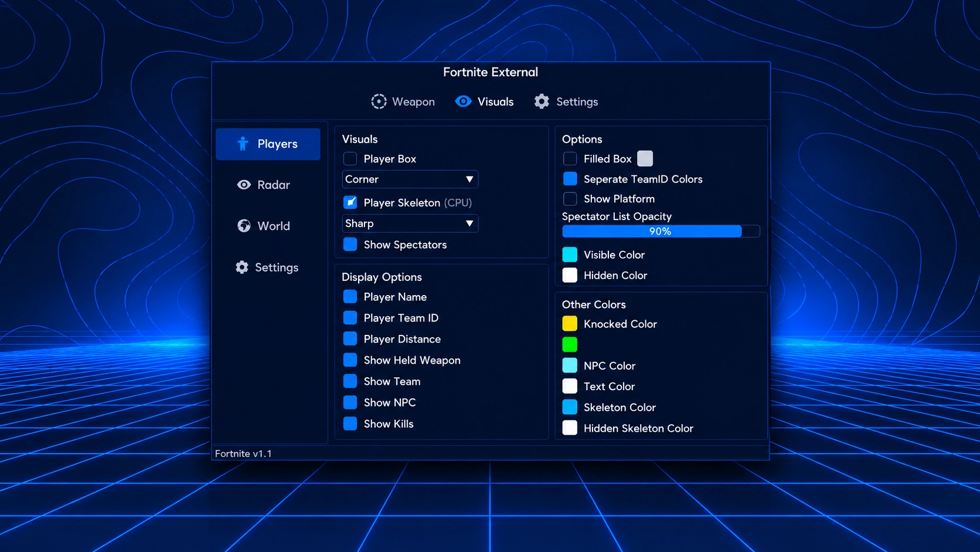Toggle the Show Spectators checkbox
980x552 pixels.
(x=350, y=245)
